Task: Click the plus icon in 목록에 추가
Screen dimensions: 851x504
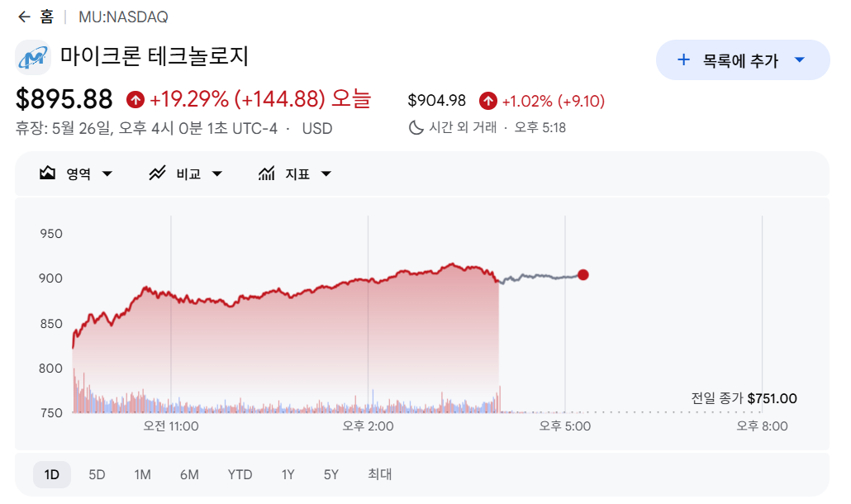Action: tap(684, 59)
